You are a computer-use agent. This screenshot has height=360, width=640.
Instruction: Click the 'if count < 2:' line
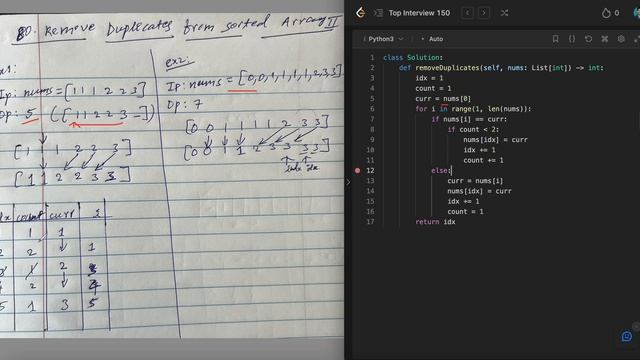[473, 129]
